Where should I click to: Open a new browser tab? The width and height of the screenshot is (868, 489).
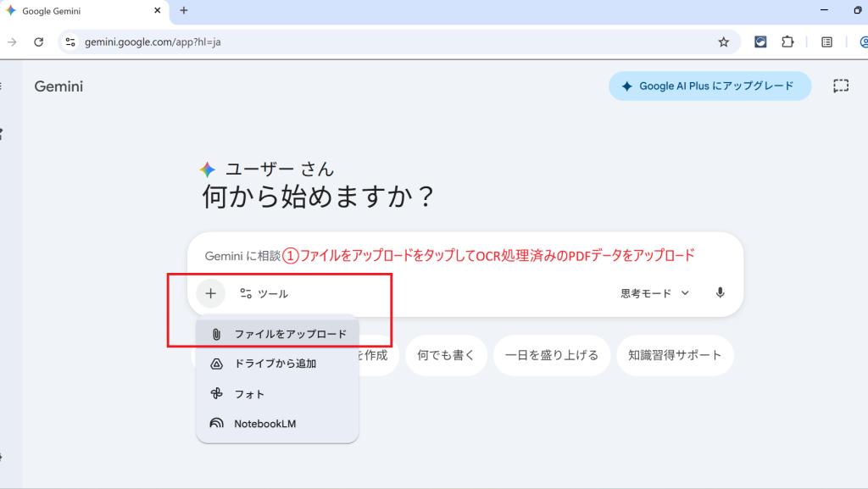pos(184,11)
